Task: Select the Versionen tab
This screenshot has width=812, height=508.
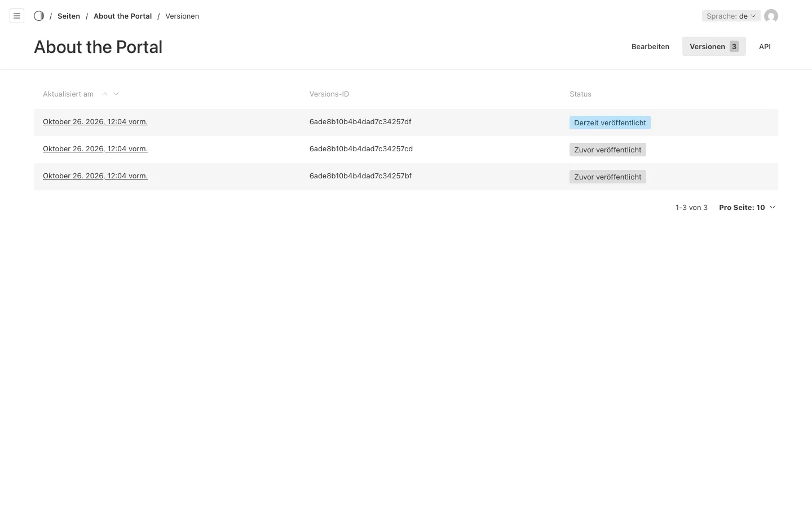Action: click(714, 46)
